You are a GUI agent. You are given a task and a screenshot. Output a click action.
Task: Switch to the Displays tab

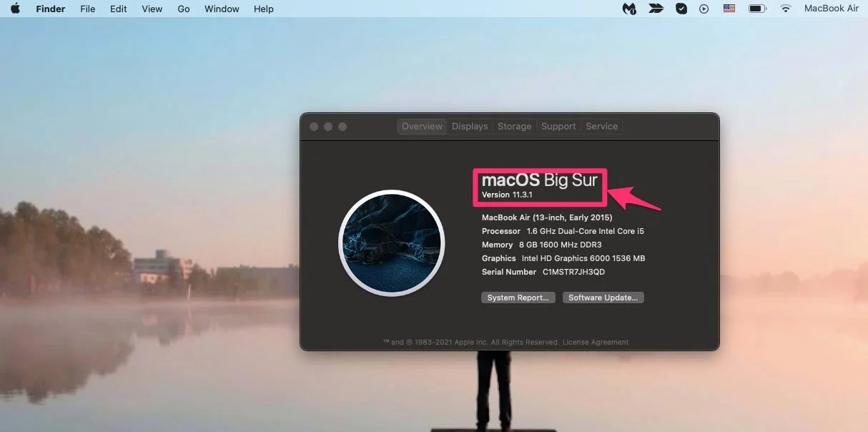pyautogui.click(x=469, y=126)
